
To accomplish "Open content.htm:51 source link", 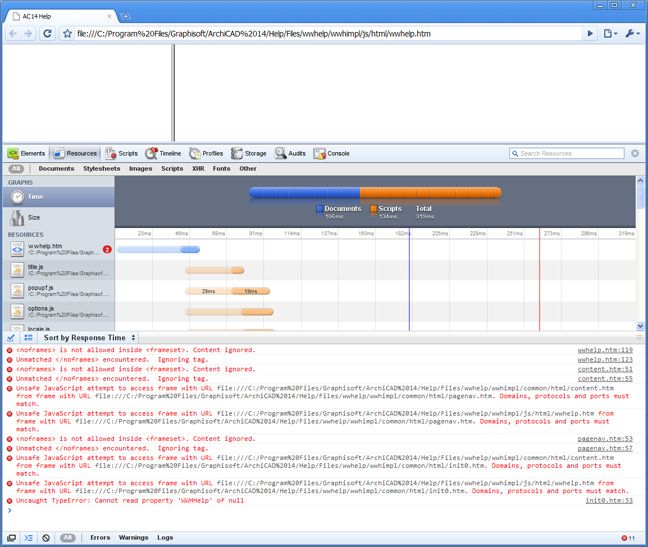I will coord(605,369).
